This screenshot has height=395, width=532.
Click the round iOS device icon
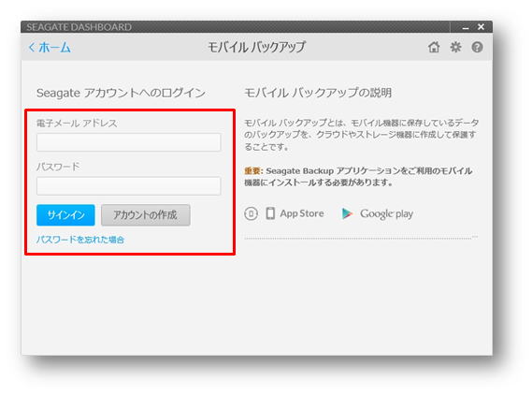coord(252,213)
